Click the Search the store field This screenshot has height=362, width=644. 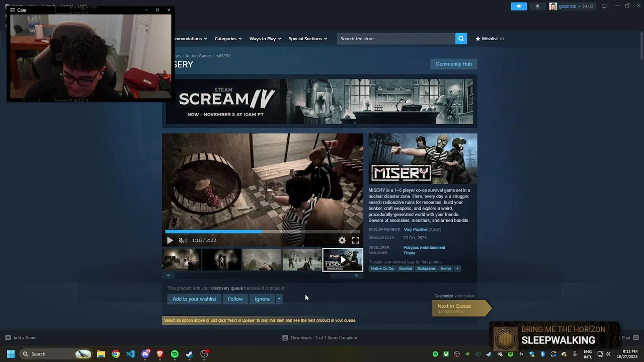pos(396,39)
